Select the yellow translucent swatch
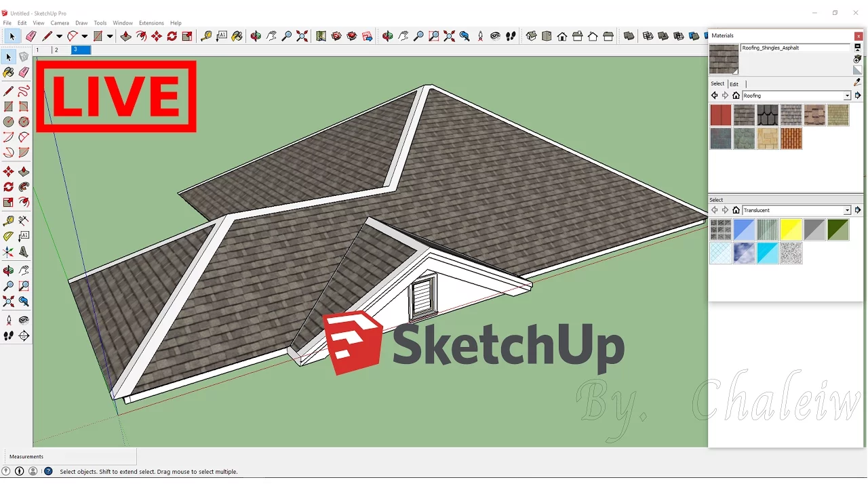This screenshot has width=868, height=488. (791, 230)
